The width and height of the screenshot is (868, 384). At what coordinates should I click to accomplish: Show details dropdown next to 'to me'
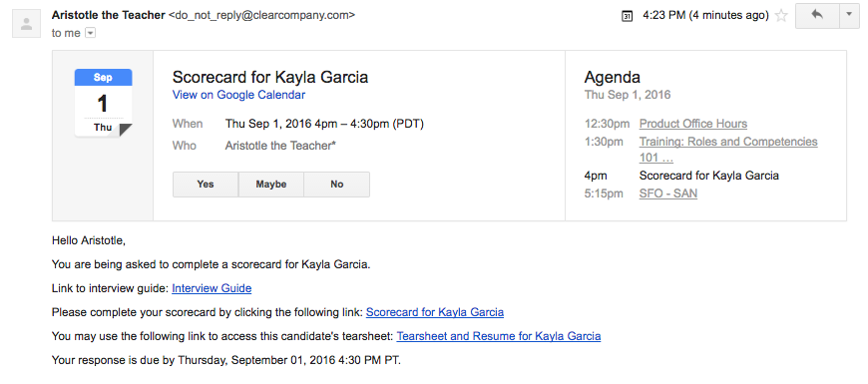click(x=90, y=33)
